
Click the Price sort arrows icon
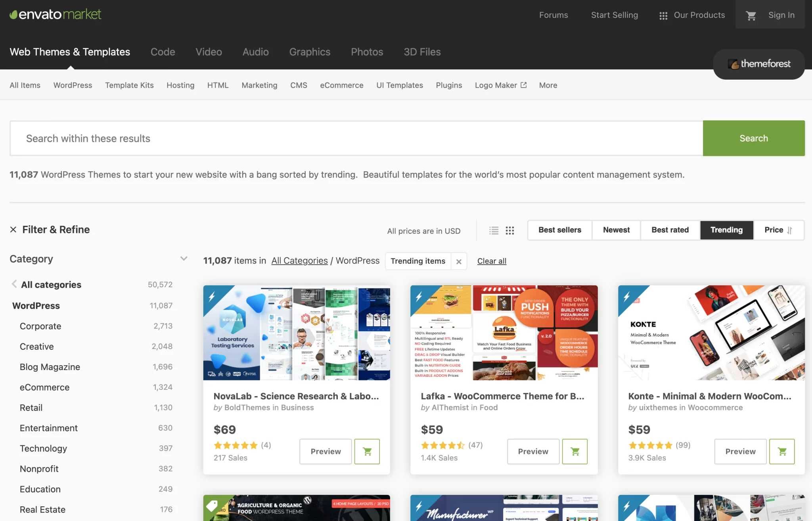click(x=789, y=230)
